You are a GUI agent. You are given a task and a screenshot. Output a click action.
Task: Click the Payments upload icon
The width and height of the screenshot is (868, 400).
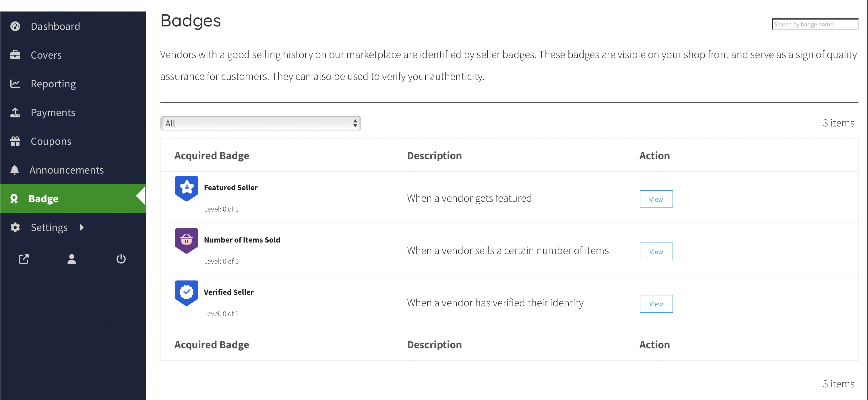click(15, 112)
